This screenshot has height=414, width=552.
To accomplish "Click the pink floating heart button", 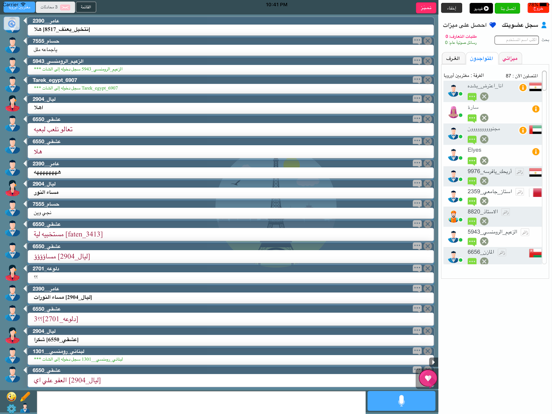I will (428, 378).
